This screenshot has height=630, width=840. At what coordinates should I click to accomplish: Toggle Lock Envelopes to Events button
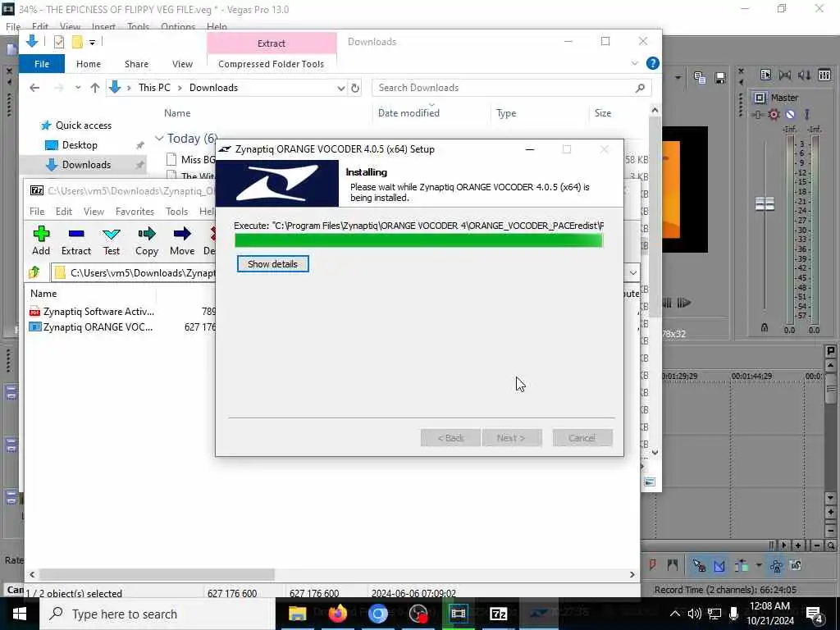point(776,565)
